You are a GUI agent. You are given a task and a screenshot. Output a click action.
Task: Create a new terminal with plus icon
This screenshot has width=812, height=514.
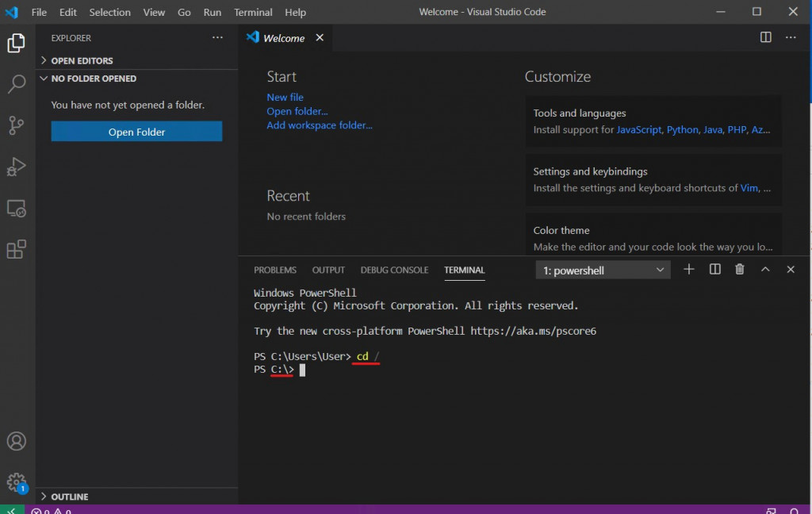pyautogui.click(x=689, y=270)
